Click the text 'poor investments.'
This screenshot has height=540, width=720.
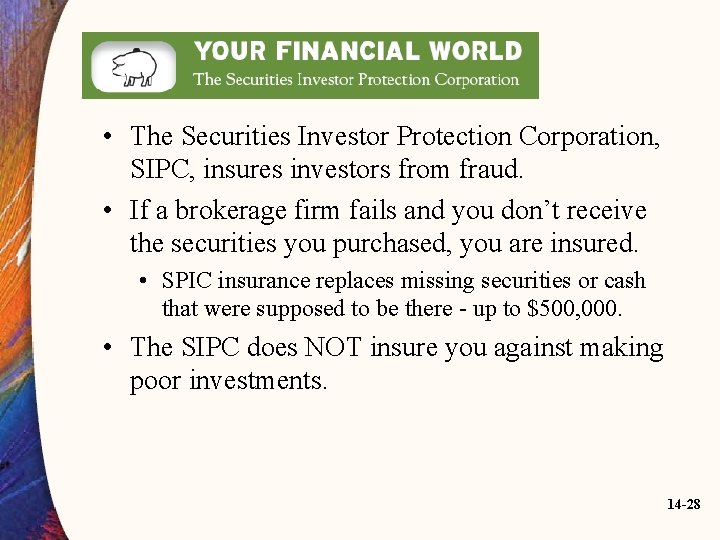(x=229, y=380)
